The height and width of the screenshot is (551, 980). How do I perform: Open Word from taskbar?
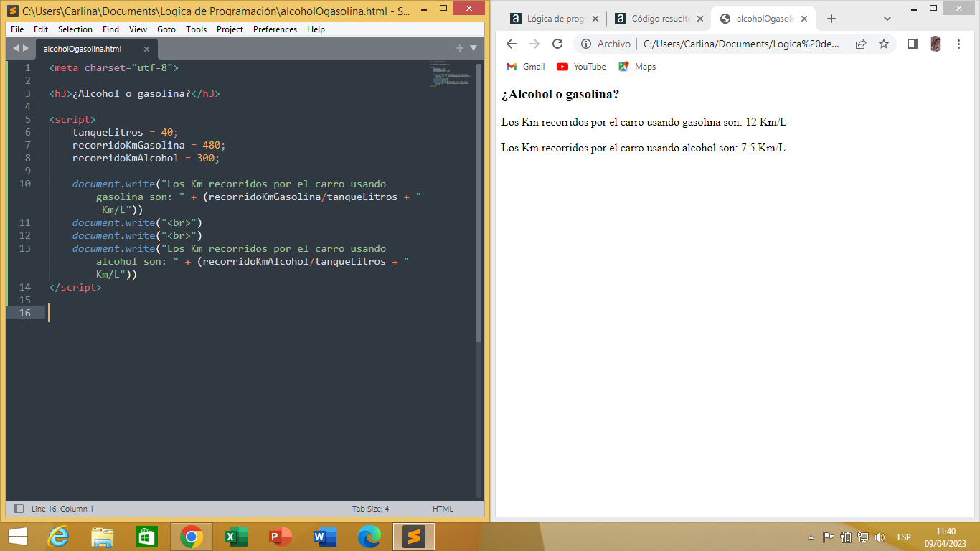pos(325,537)
